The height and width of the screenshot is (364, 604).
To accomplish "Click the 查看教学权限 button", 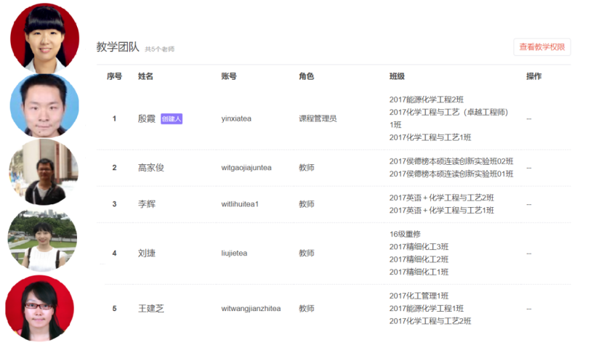I will click(x=541, y=47).
